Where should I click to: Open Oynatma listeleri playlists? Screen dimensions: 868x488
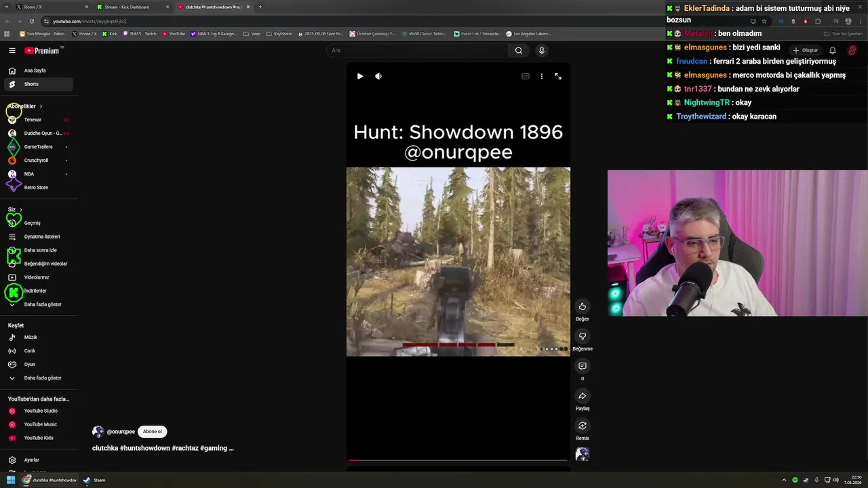(38, 237)
